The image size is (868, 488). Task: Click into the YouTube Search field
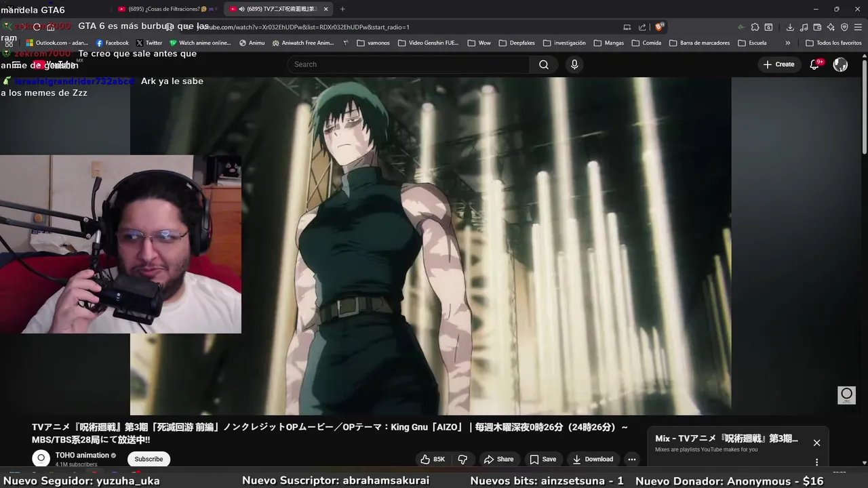tap(408, 64)
